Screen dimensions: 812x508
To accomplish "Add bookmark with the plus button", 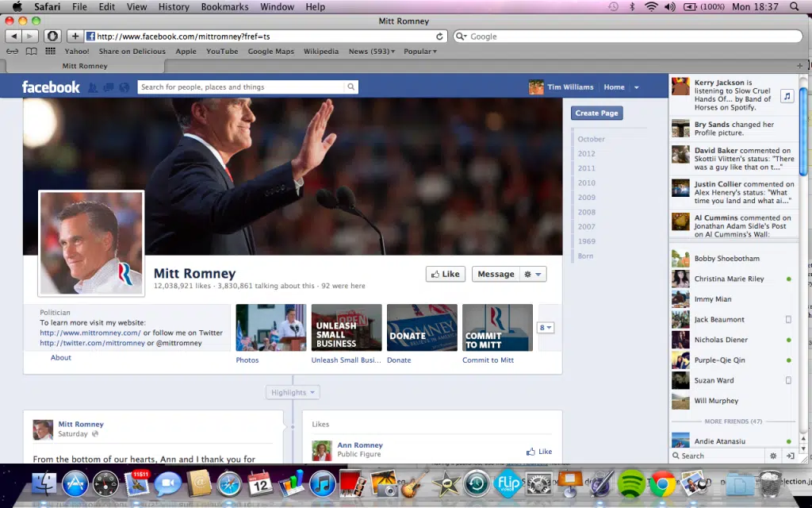I will point(75,37).
